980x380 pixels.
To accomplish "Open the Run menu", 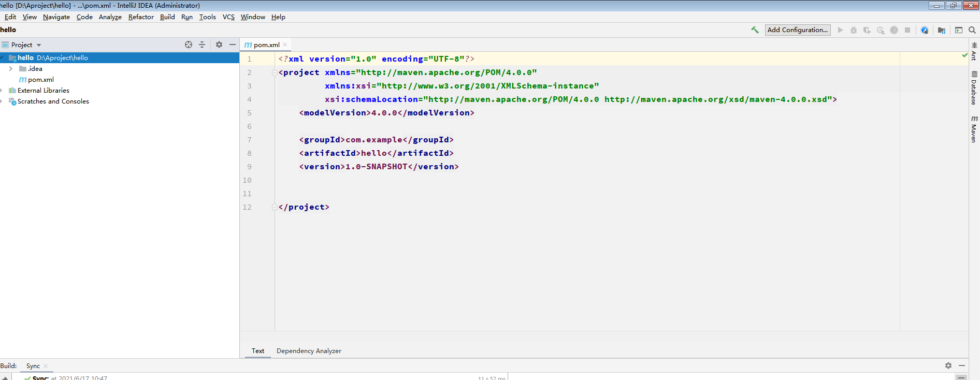I will pos(187,17).
